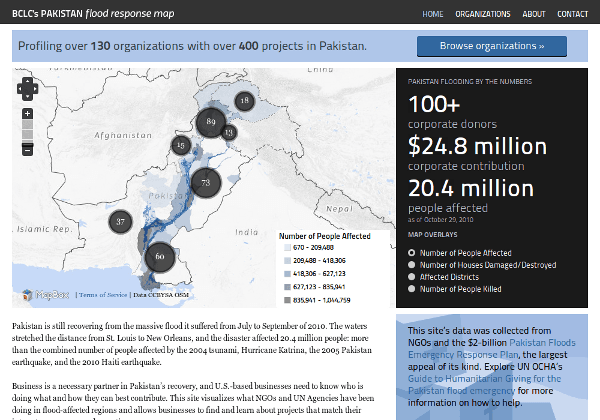Click the 'as of October 29, 2010' note
600x420 pixels.
pos(440,220)
